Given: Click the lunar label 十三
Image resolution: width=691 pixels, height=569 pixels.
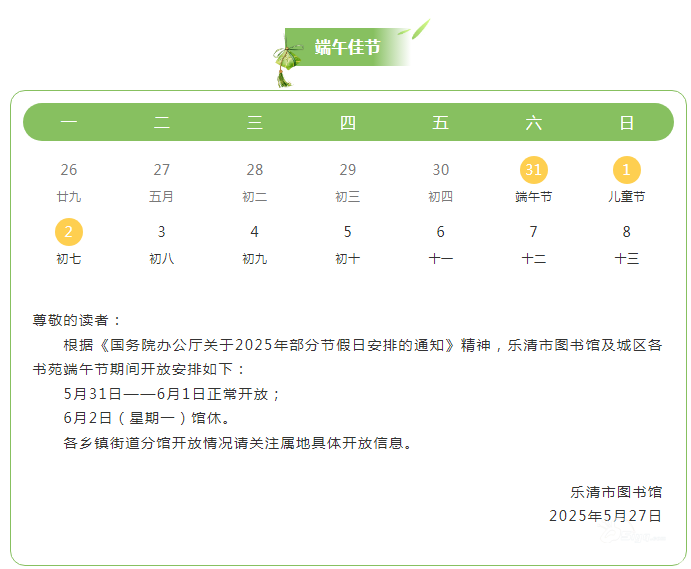Looking at the screenshot, I should click(x=627, y=259).
